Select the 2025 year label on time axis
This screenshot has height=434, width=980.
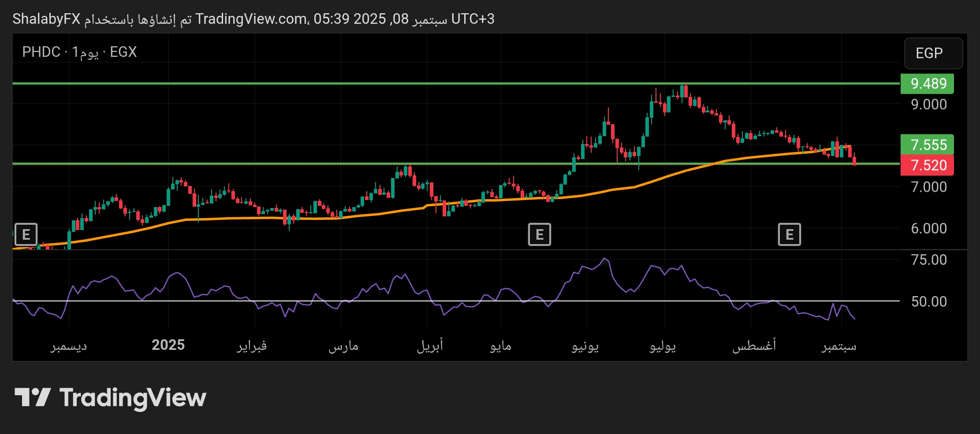tap(168, 345)
